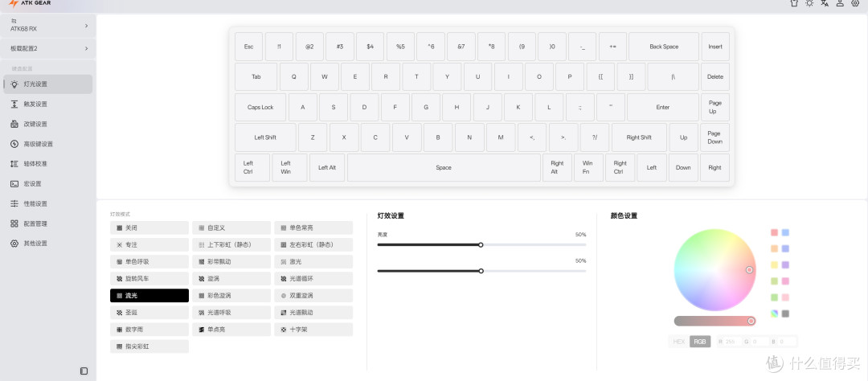Open the settings gear icon in top bar
The image size is (868, 381).
point(855,2)
